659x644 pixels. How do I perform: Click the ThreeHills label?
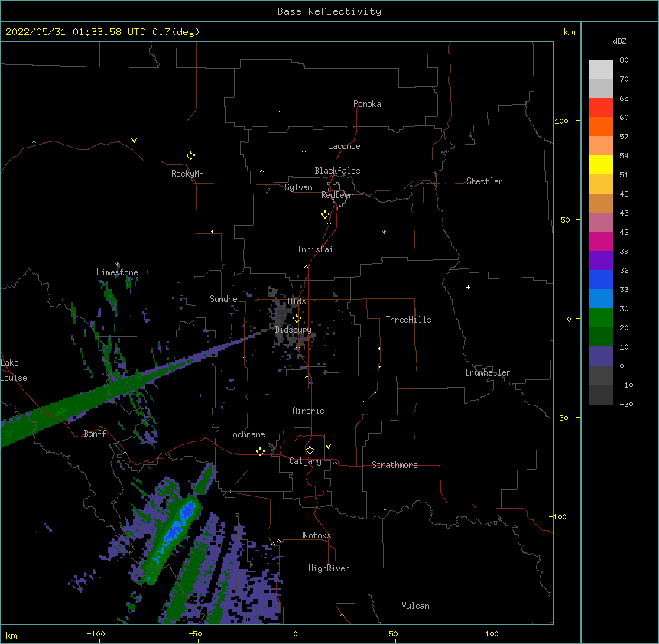[408, 320]
